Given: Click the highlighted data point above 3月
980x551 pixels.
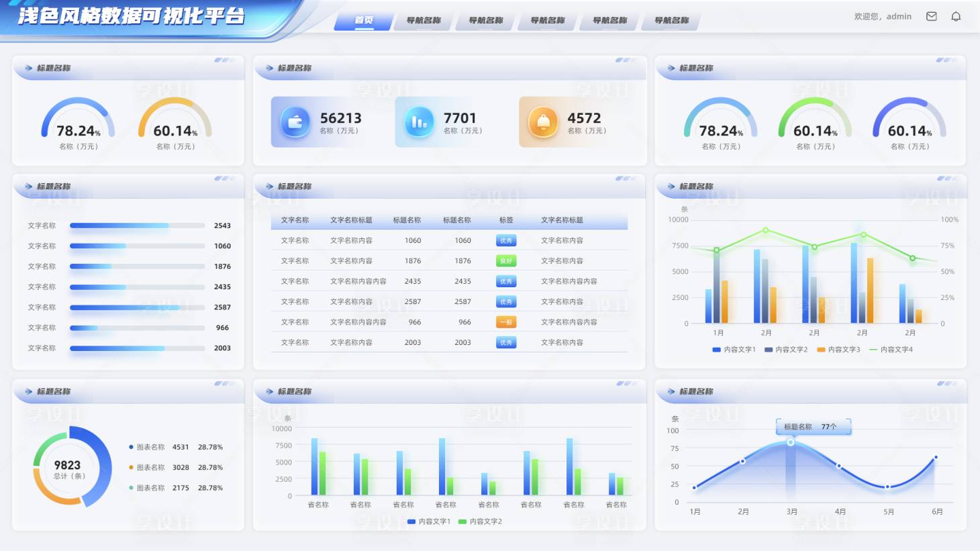Looking at the screenshot, I should coord(791,442).
